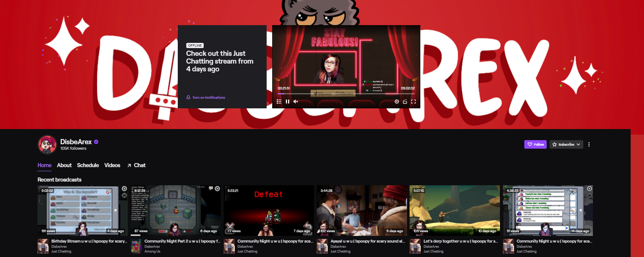Click the 'Recent broadcasts' heading

pos(59,180)
